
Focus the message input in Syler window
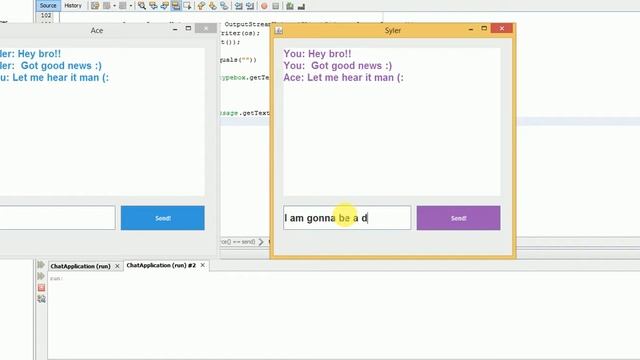point(347,218)
